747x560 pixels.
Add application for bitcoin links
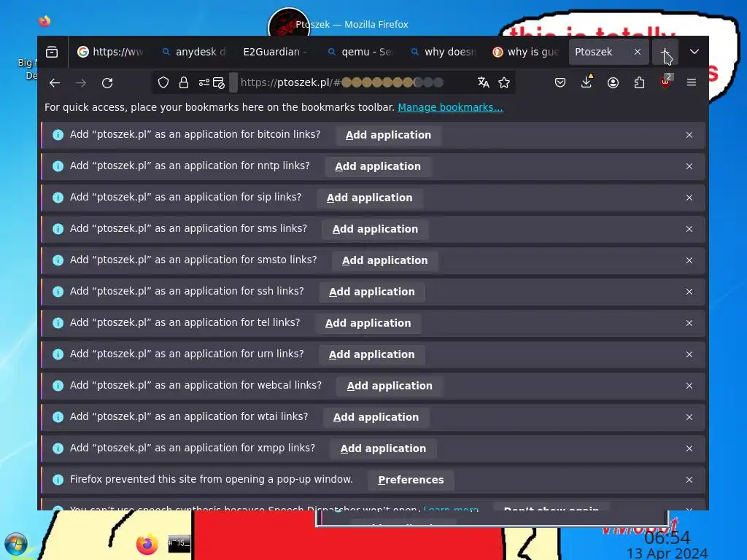tap(388, 135)
